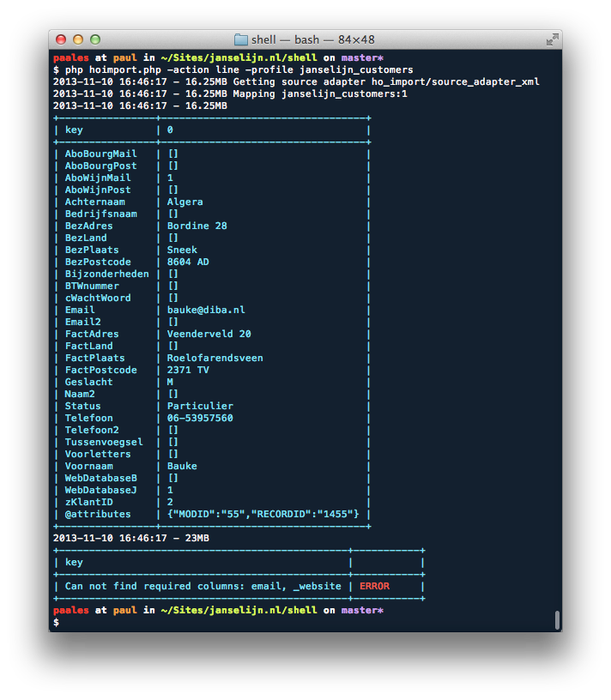The width and height of the screenshot is (611, 700).
Task: Click the 'Bedrijfsnaam' key row
Action: click(x=212, y=214)
